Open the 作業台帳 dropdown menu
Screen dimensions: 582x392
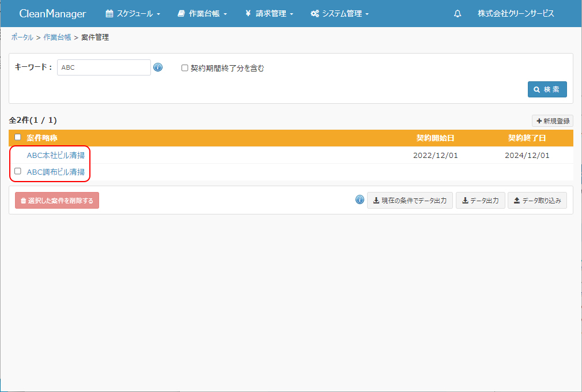(202, 14)
